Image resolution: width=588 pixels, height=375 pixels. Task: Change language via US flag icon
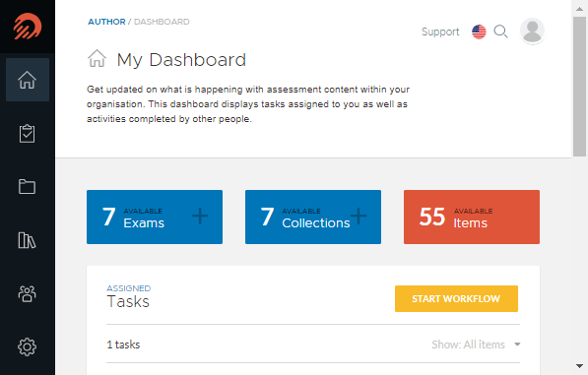(479, 31)
